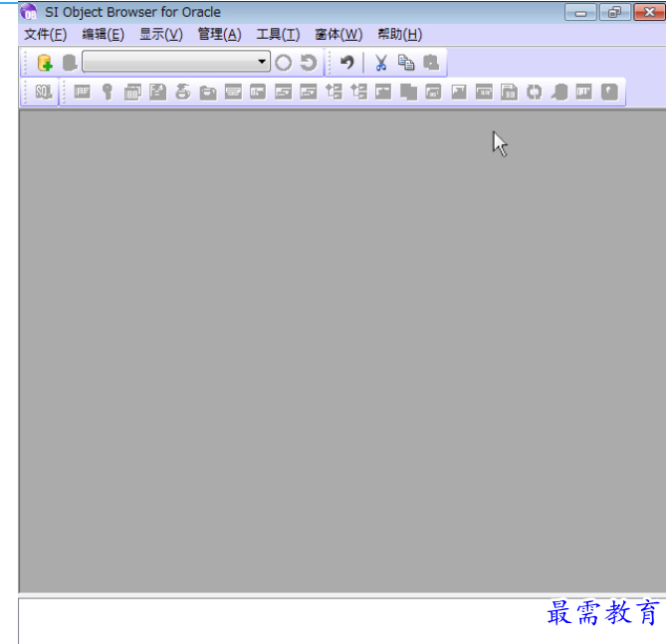Image resolution: width=668 pixels, height=644 pixels.
Task: Click the two rotating arrows sync icon
Action: click(x=535, y=92)
